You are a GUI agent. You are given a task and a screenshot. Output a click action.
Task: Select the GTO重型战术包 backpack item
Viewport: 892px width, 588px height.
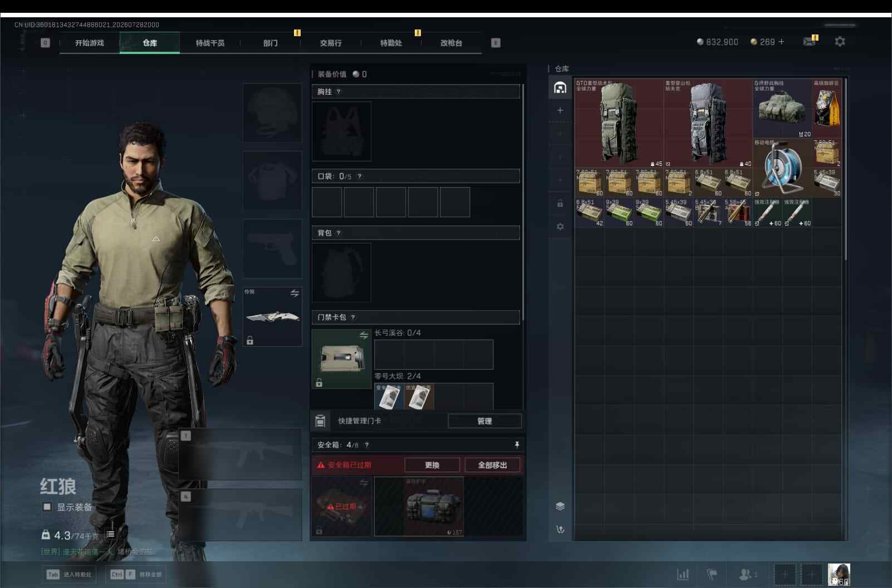[619, 123]
